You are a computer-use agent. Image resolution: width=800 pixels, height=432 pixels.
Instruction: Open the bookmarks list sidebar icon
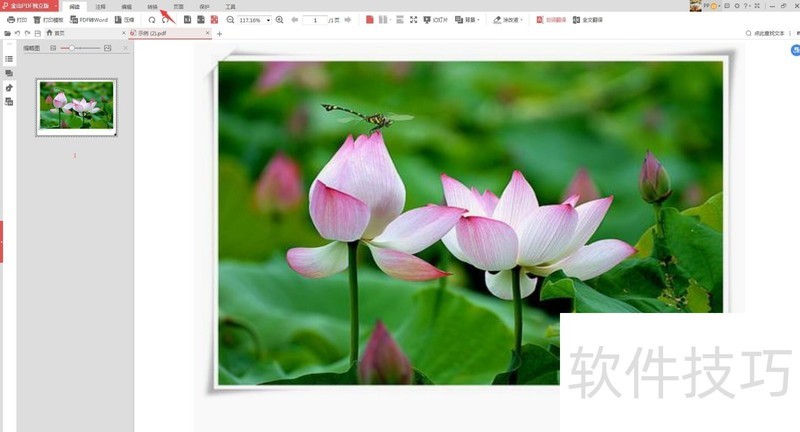click(x=9, y=60)
